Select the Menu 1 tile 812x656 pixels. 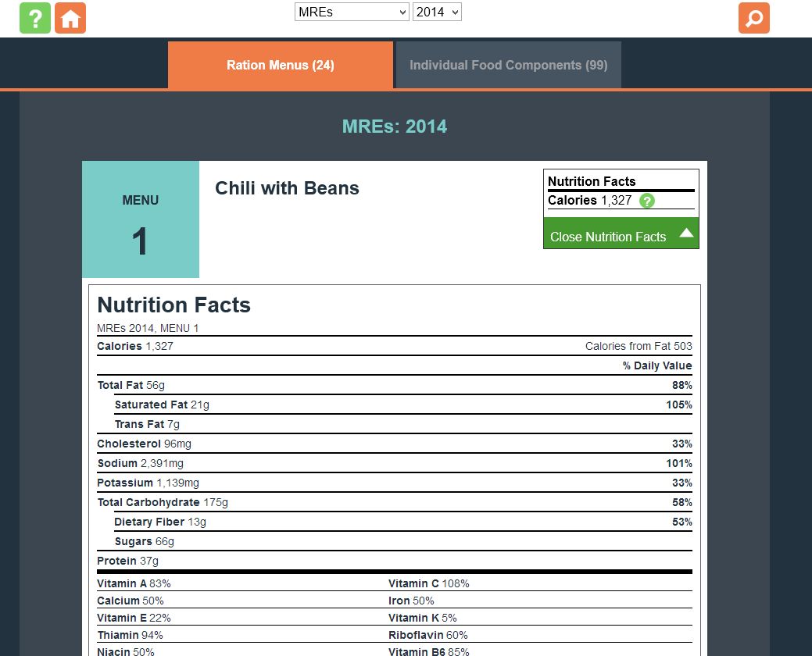(140, 219)
